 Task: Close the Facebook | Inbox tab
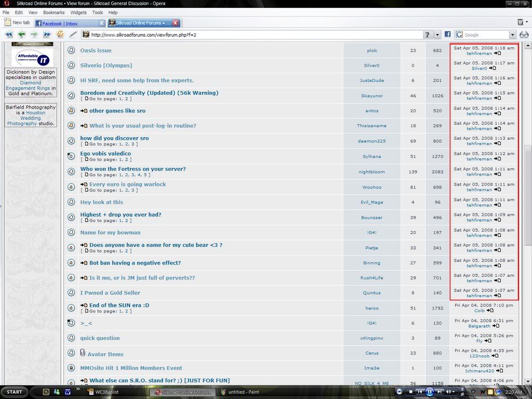coord(101,23)
